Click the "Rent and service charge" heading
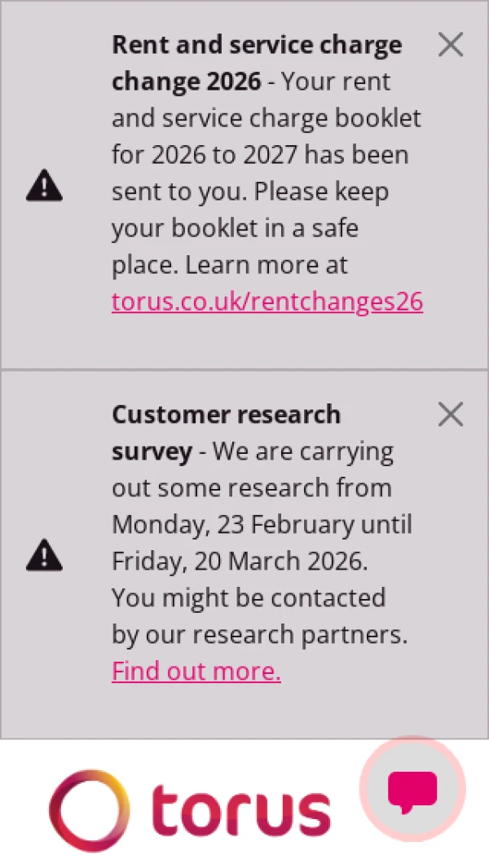Screen dimensions: 489x868 tap(257, 46)
